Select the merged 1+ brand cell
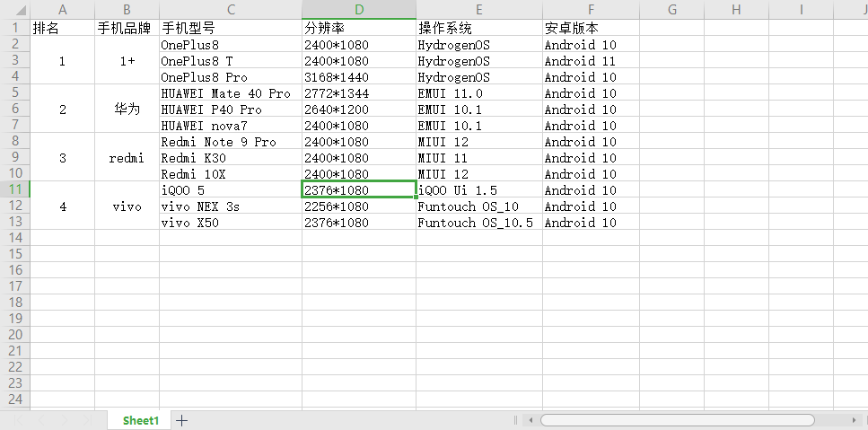This screenshot has width=868, height=430. pos(127,60)
